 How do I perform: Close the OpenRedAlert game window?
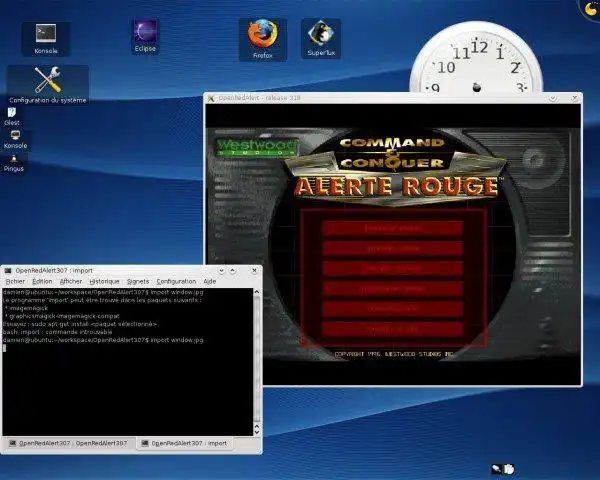coord(574,98)
